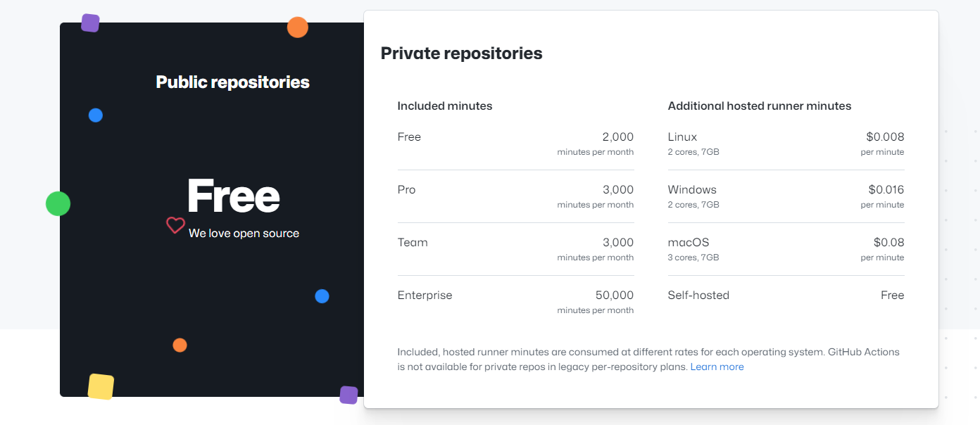Screen dimensions: 980x425
Task: Click the purple square in the top-left corner
Action: click(x=90, y=23)
